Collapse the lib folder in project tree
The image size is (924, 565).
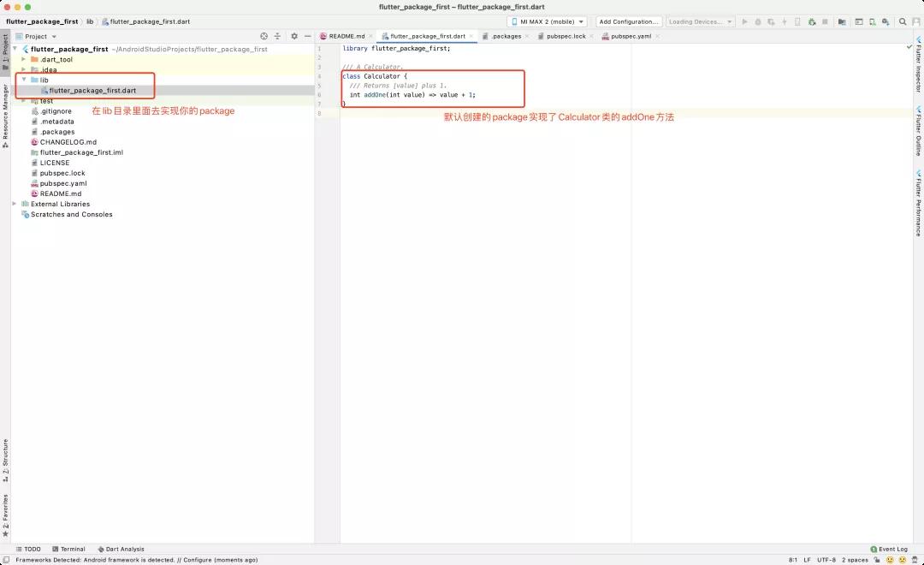click(24, 80)
